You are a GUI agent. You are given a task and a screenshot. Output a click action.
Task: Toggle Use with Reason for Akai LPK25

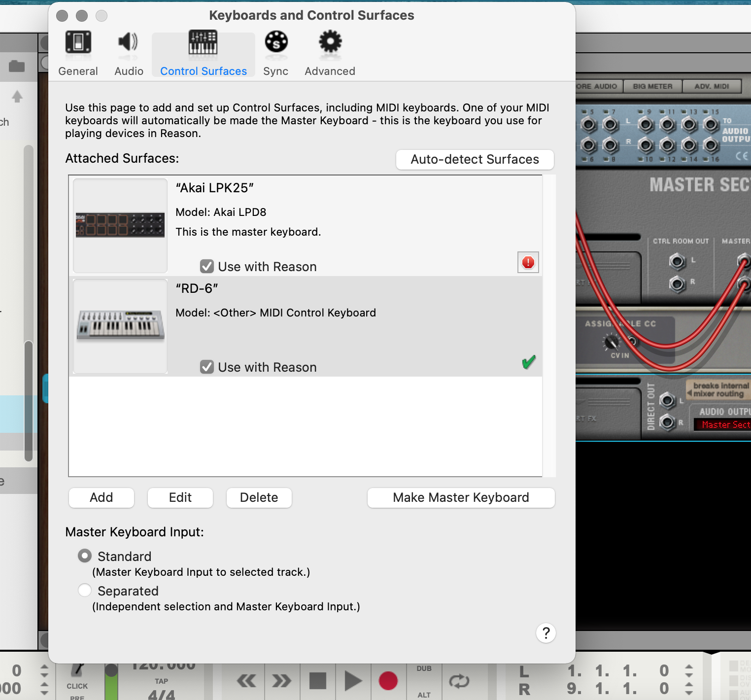click(207, 267)
